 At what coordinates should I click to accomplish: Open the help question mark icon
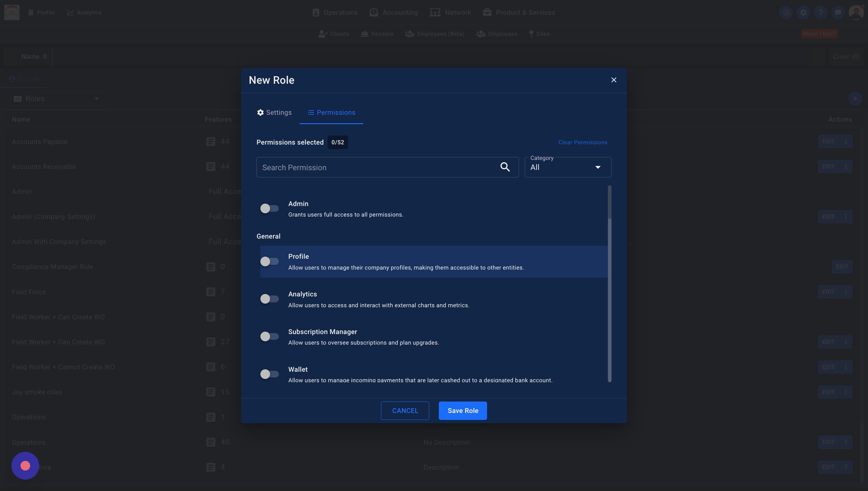(820, 12)
